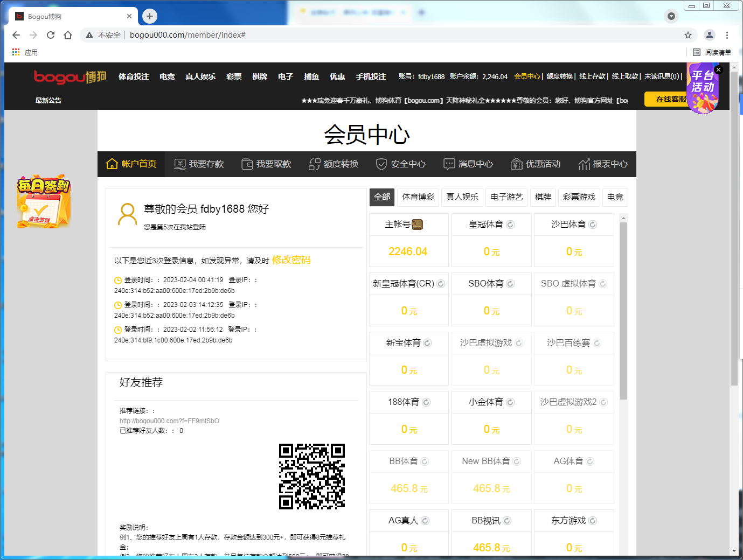Refresh the SBO体育 balance
This screenshot has width=743, height=560.
click(x=510, y=284)
